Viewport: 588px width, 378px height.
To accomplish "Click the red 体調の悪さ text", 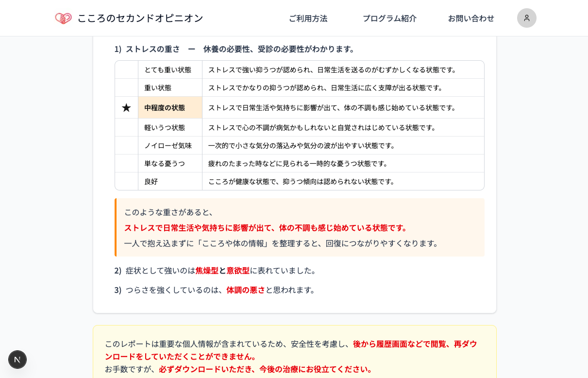I will click(246, 290).
